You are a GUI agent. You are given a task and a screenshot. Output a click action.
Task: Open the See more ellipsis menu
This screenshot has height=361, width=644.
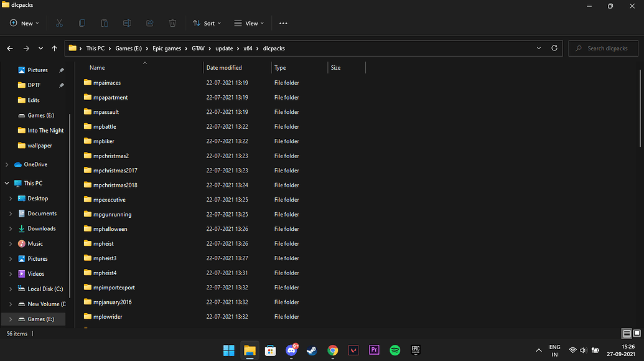point(283,23)
